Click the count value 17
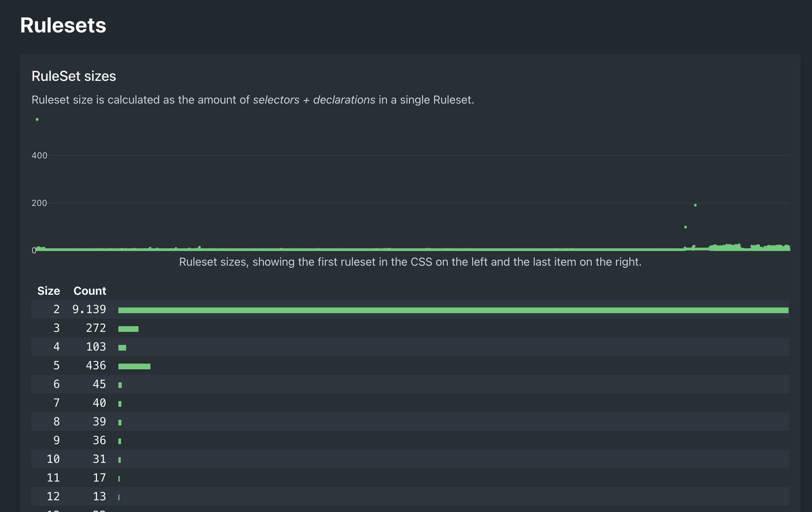 [99, 478]
